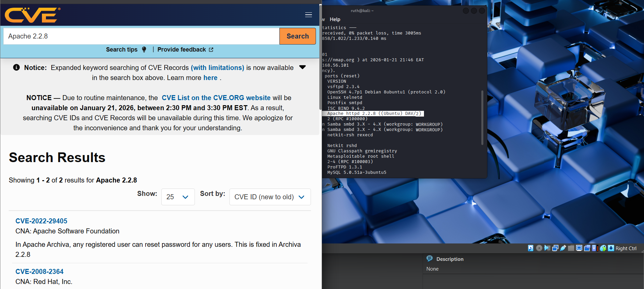Screen dimensions: 644x289
Task: Click the orange Search button
Action: [x=298, y=36]
